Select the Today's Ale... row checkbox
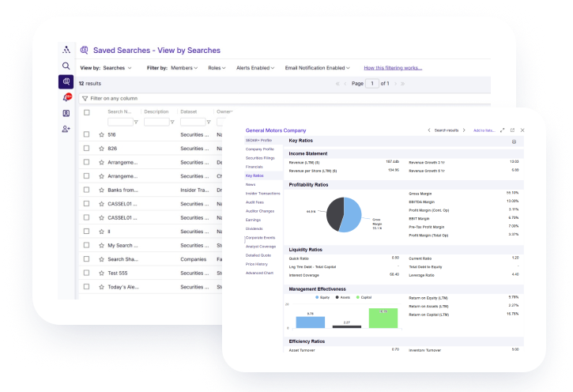This screenshot has height=392, width=573. [x=87, y=287]
